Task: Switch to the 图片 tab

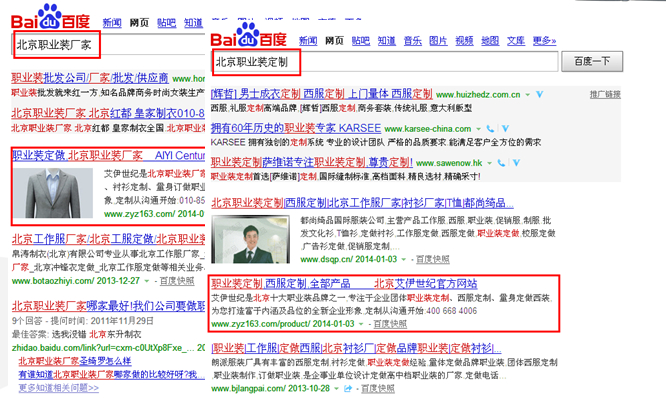Action: tap(438, 41)
